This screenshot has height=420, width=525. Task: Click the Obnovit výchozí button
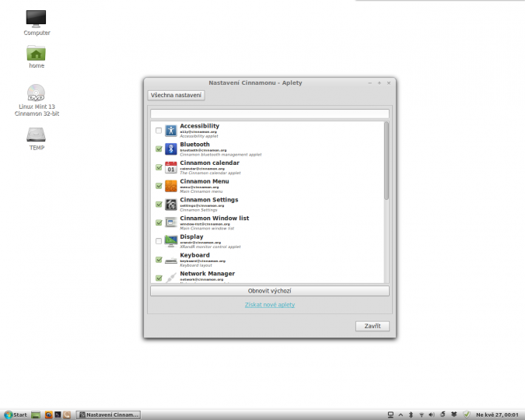pos(270,291)
